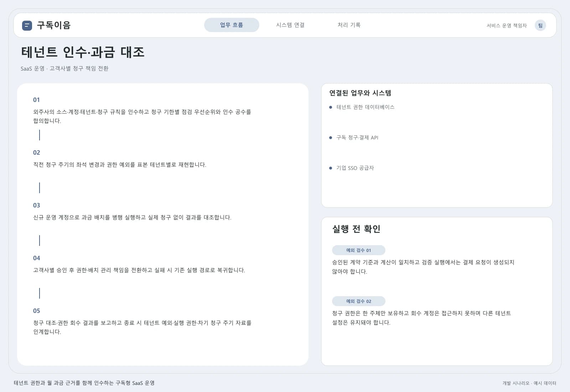Screen dimensions: 570x392
Task: Click the 고객사별 승인 후 권한·배치 step text
Action: (139, 270)
